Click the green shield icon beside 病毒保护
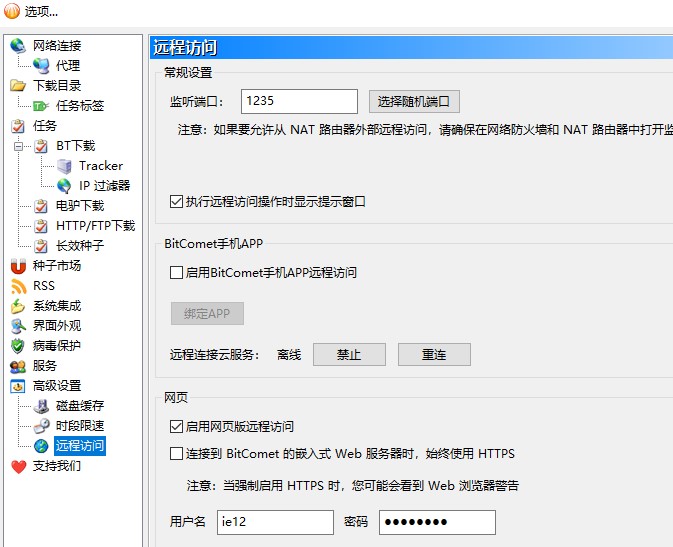The width and height of the screenshot is (673, 547). click(18, 346)
